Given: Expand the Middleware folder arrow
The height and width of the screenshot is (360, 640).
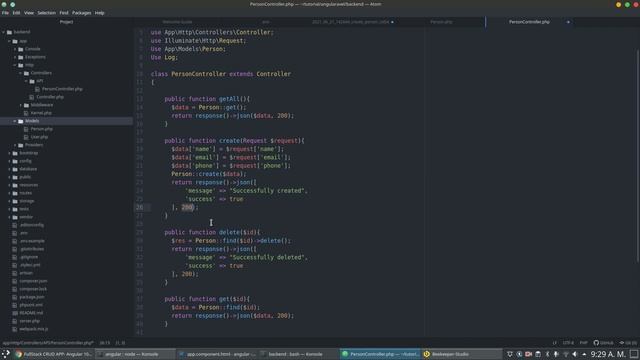Looking at the screenshot, I should point(21,105).
